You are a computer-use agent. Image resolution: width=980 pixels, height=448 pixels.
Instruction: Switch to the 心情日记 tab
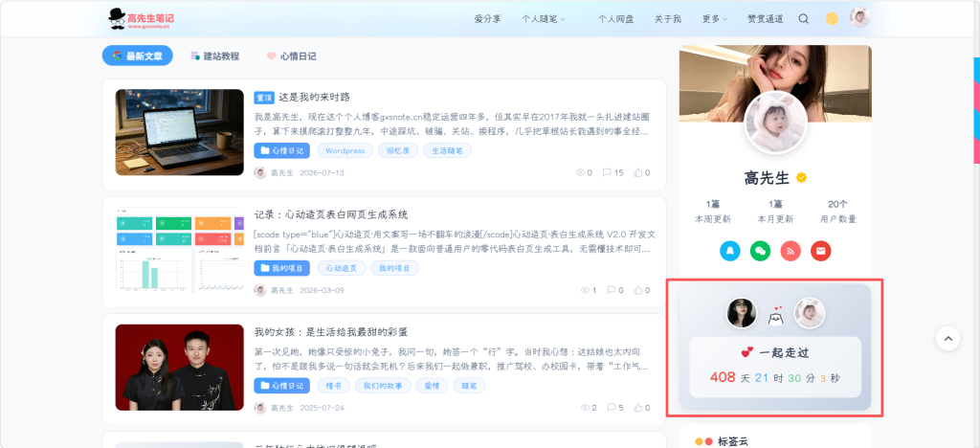click(291, 56)
